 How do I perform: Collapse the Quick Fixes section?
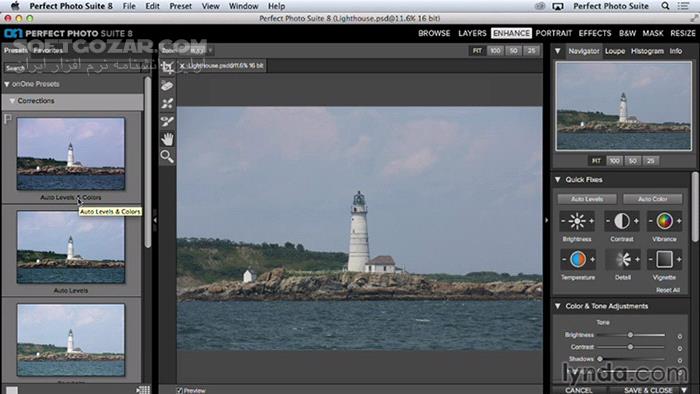(x=558, y=179)
